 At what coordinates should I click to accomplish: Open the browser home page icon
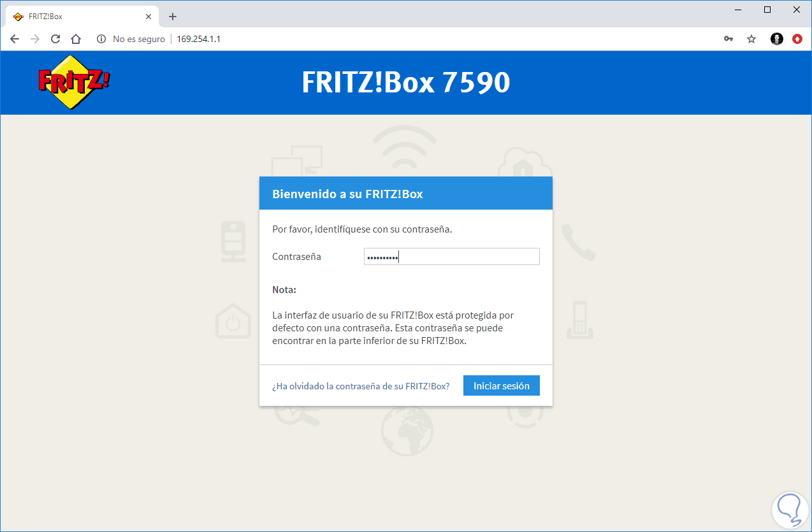(x=76, y=39)
